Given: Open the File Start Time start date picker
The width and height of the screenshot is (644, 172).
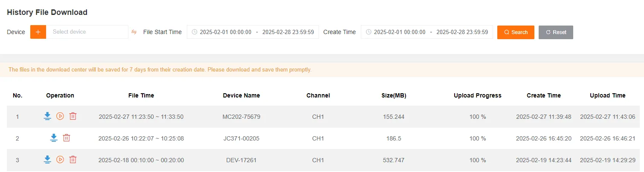Looking at the screenshot, I should pyautogui.click(x=226, y=32).
